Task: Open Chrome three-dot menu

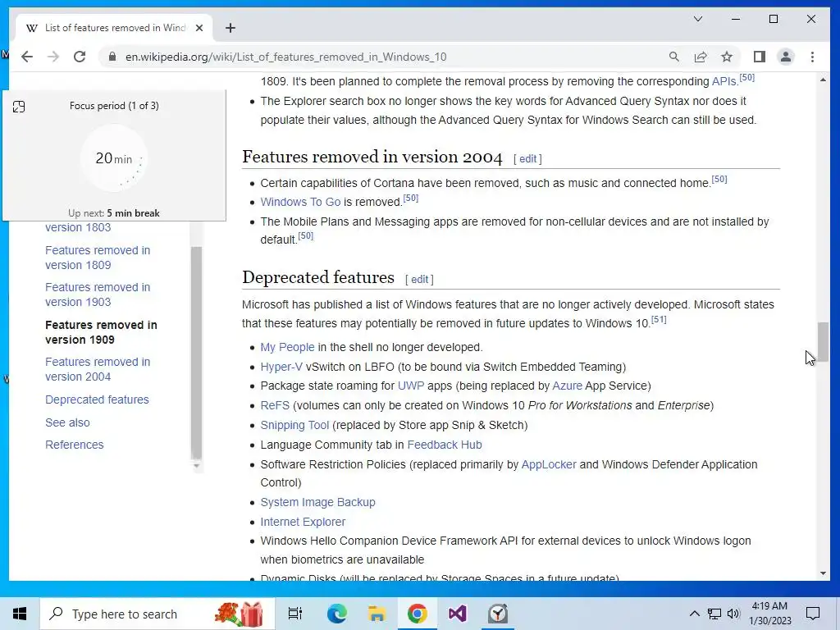Action: (812, 57)
